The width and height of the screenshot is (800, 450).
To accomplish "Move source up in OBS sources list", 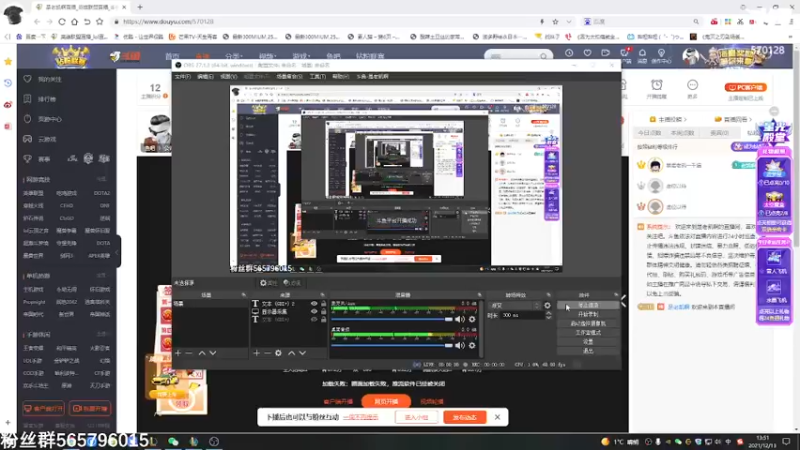I will click(x=291, y=353).
